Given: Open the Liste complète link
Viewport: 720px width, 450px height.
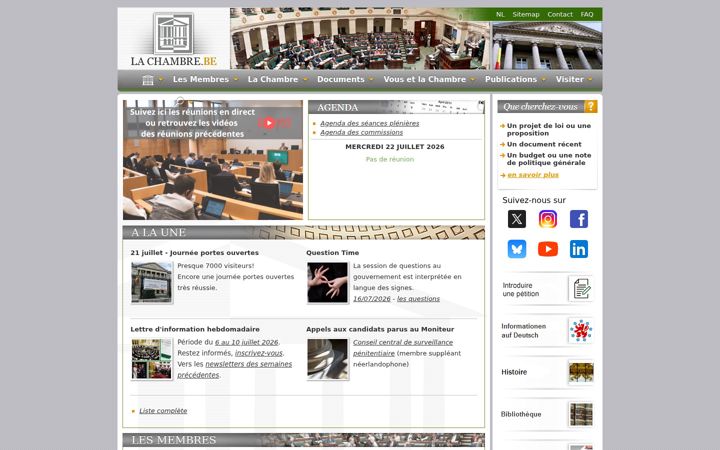Looking at the screenshot, I should click(x=163, y=411).
